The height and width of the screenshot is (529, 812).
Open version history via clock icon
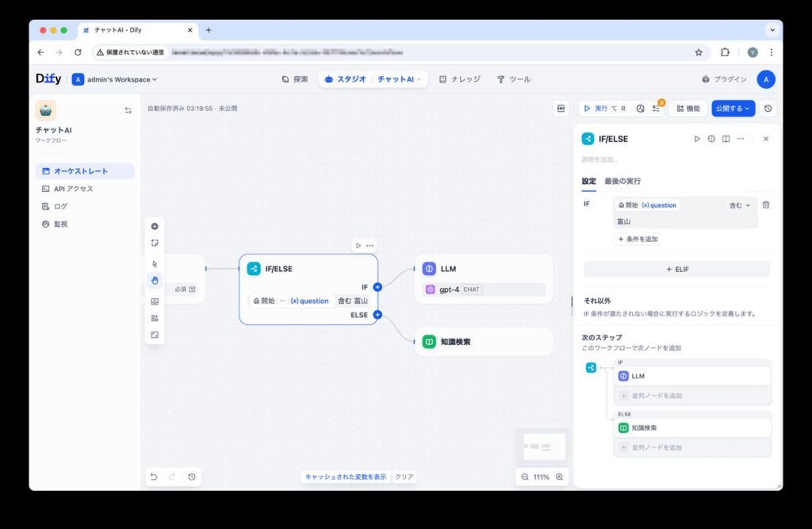(767, 108)
